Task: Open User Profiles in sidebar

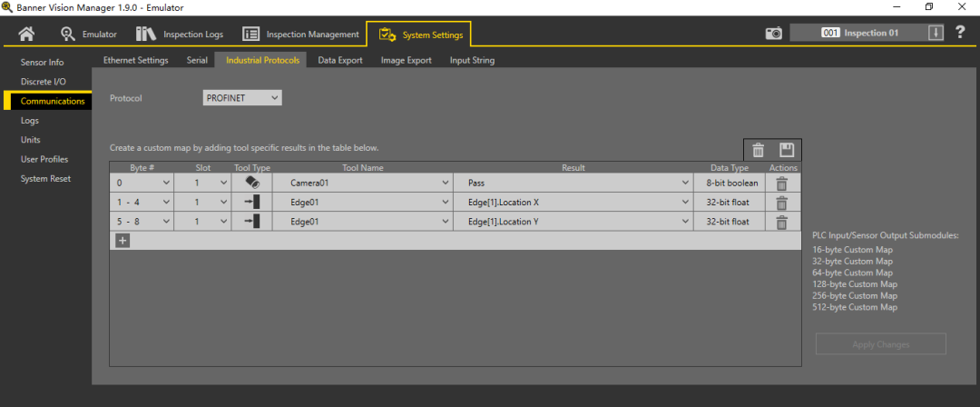Action: point(44,159)
